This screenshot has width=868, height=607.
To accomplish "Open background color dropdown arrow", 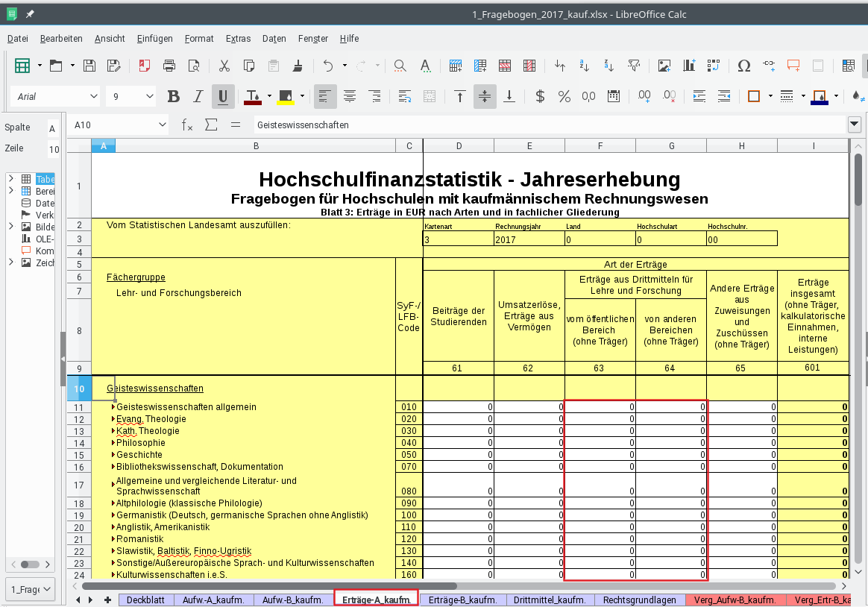I will pos(302,96).
